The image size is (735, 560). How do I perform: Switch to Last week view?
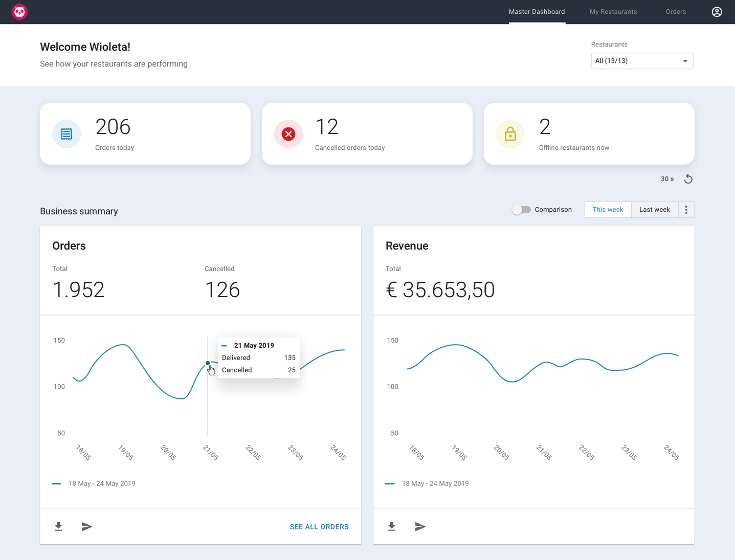point(654,209)
